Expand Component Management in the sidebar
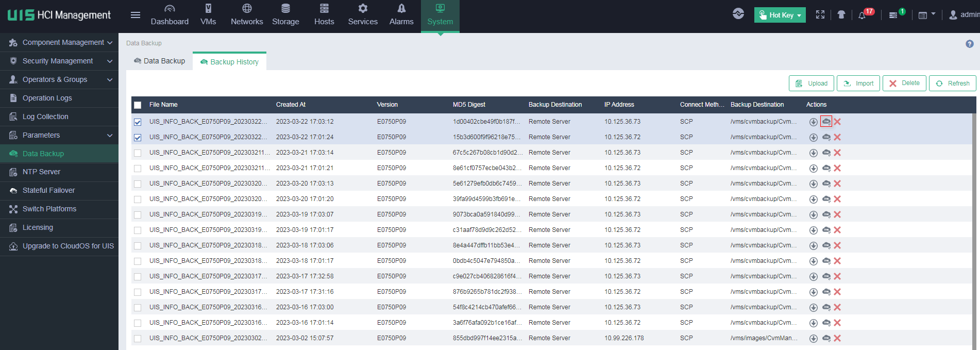980x350 pixels. [x=59, y=42]
